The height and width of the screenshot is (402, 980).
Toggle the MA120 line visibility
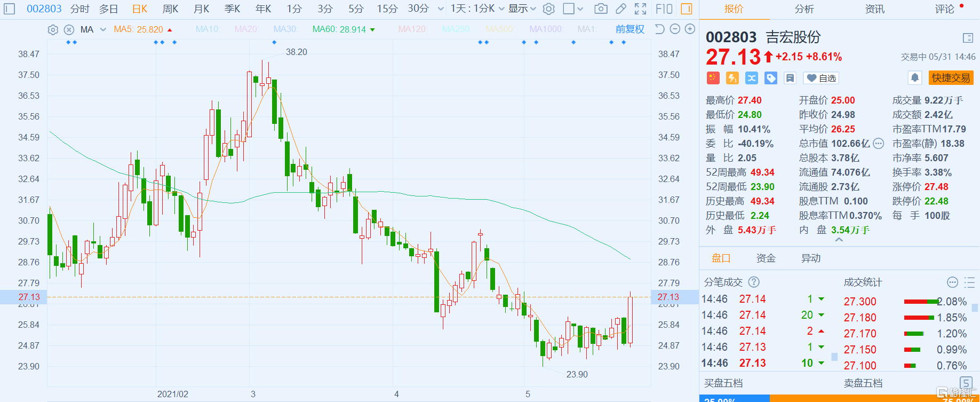coord(412,29)
